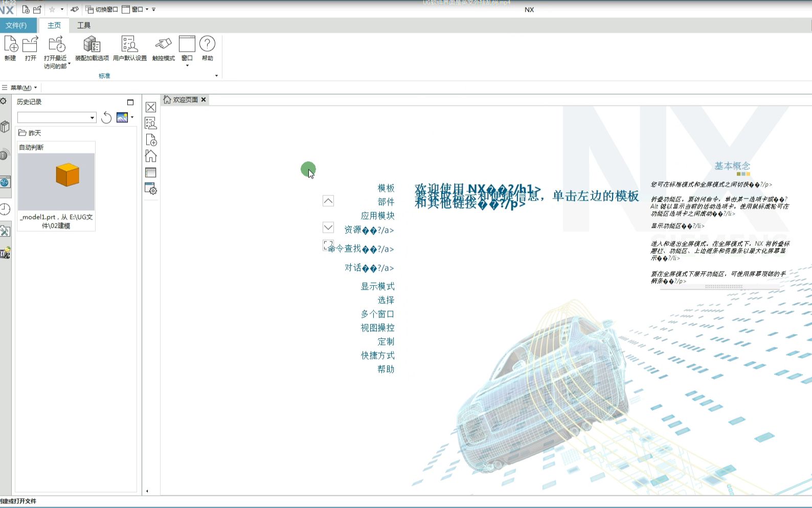This screenshot has width=812, height=508.
Task: Close the 欢迎页面 tab
Action: (204, 100)
